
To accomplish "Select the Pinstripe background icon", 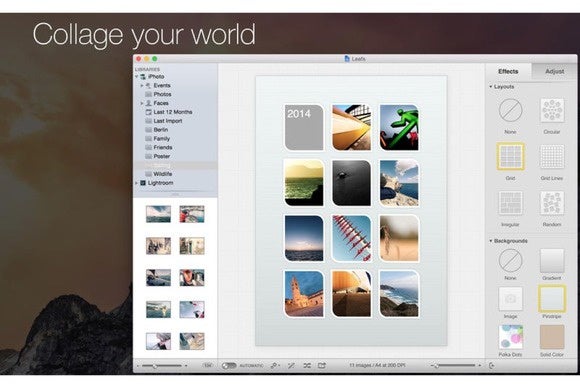I will 552,299.
